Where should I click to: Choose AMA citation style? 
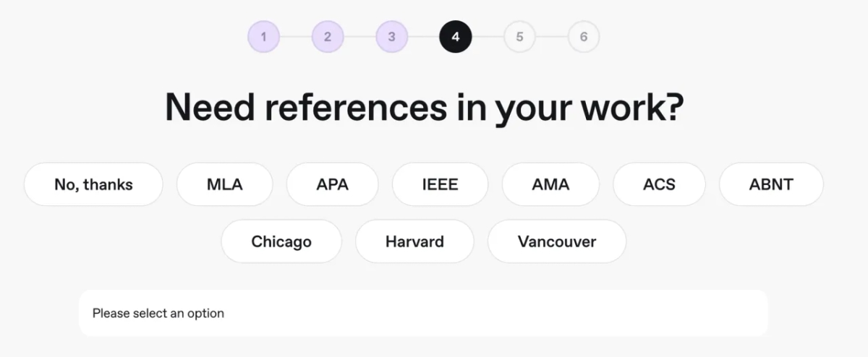pyautogui.click(x=550, y=184)
